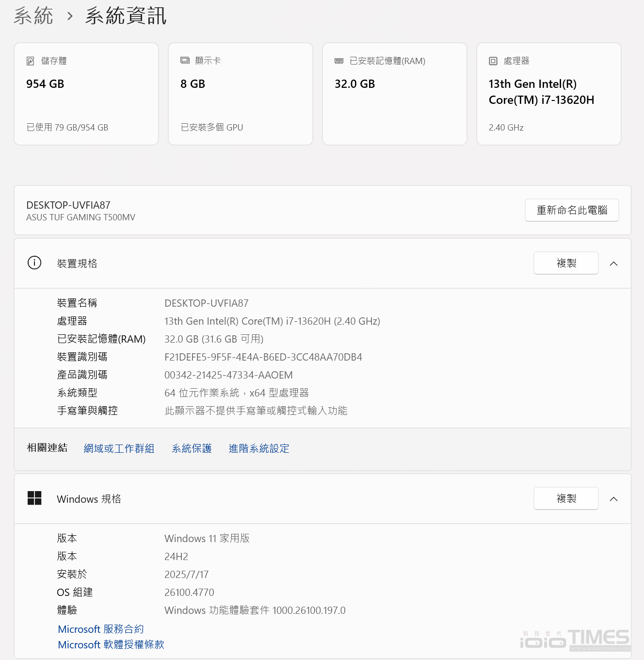Open 進階系統設定 link
Image resolution: width=644 pixels, height=660 pixels.
point(259,448)
